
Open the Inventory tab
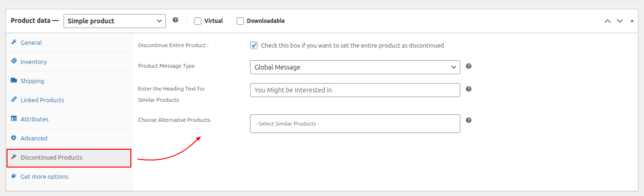[x=33, y=62]
